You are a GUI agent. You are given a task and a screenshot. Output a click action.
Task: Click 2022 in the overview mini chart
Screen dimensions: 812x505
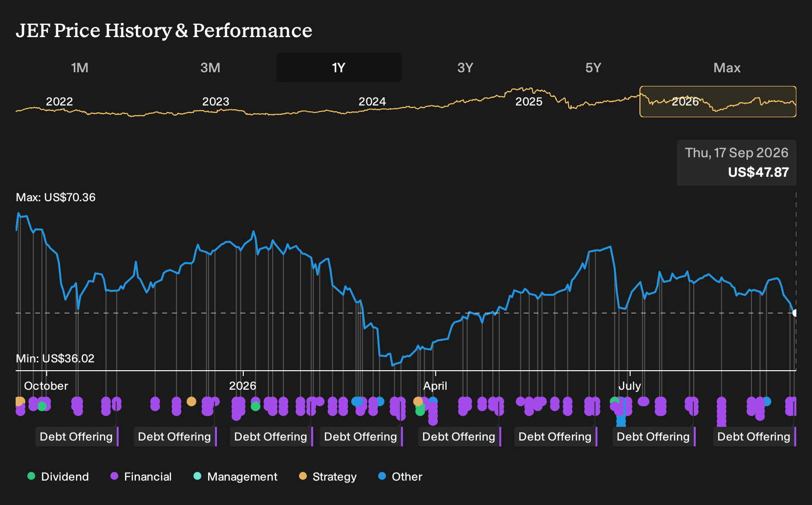coord(59,102)
